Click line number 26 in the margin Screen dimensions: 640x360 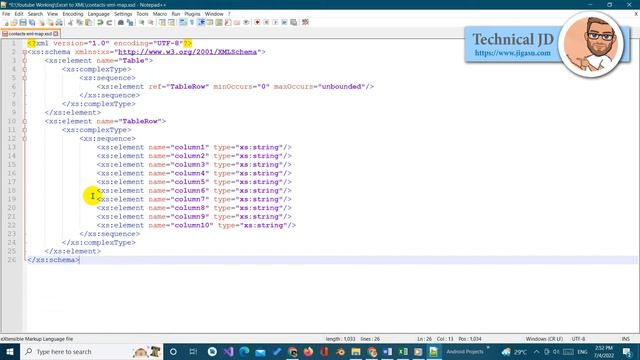coord(12,260)
